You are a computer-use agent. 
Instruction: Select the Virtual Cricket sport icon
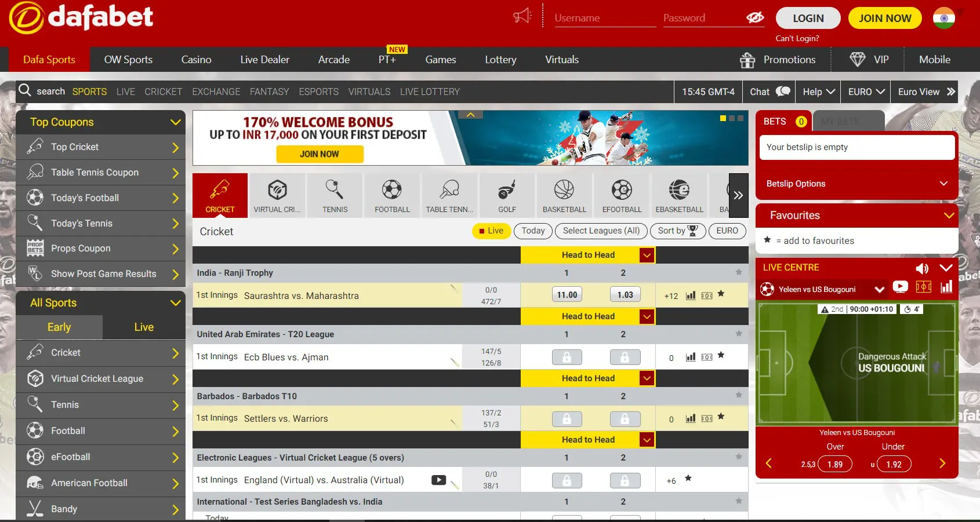coord(277,195)
